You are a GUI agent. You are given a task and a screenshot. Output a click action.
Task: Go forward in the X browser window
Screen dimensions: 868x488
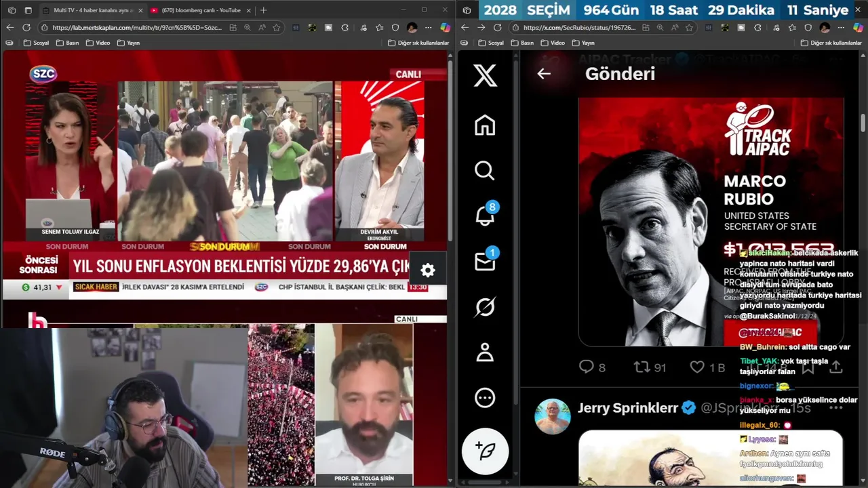point(481,28)
